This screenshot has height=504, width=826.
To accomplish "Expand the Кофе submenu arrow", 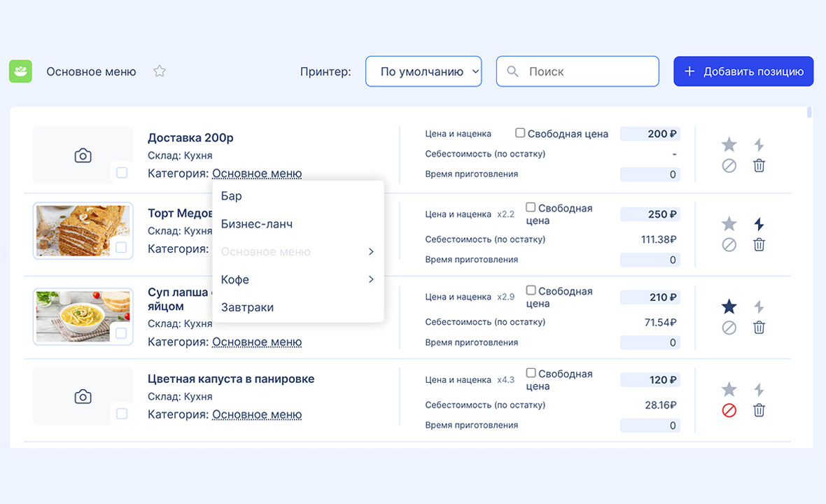I will point(371,279).
